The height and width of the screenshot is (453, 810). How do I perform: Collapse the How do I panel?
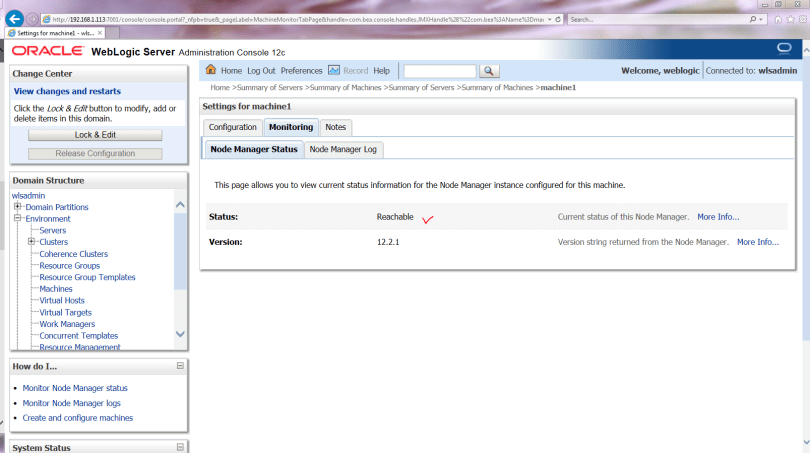pyautogui.click(x=180, y=366)
